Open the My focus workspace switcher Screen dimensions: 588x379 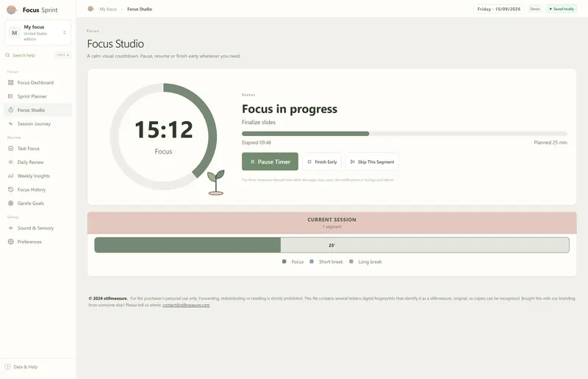[x=38, y=32]
